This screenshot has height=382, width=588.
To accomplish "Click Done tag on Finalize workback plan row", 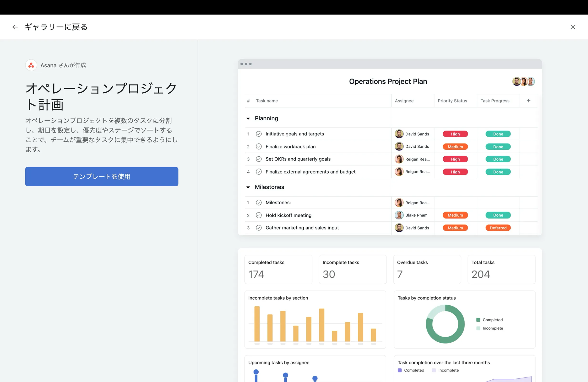I will click(x=498, y=147).
